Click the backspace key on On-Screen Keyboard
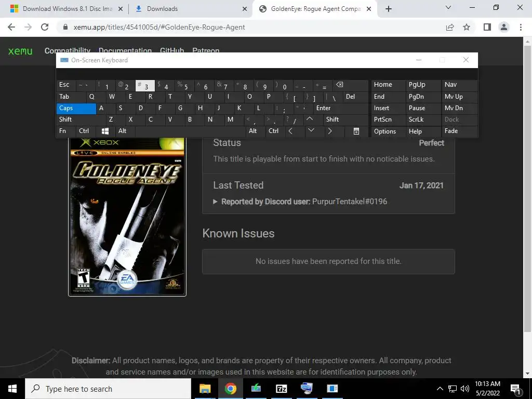 click(x=339, y=85)
